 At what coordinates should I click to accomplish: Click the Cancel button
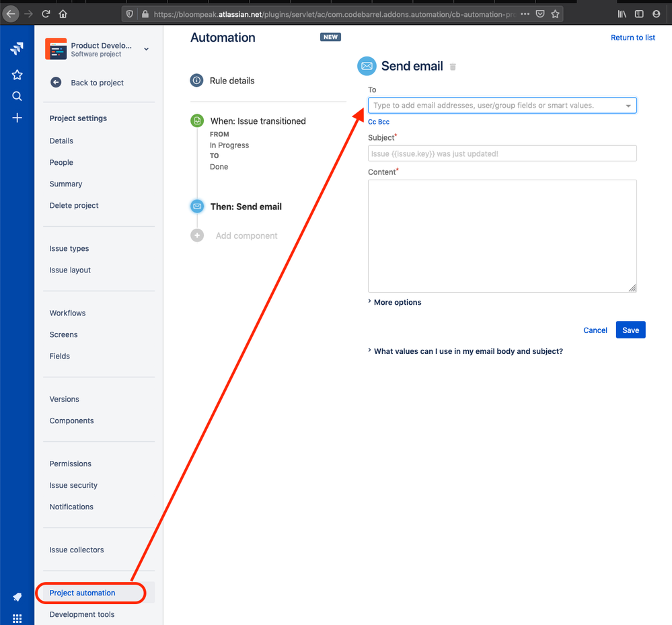click(x=595, y=330)
